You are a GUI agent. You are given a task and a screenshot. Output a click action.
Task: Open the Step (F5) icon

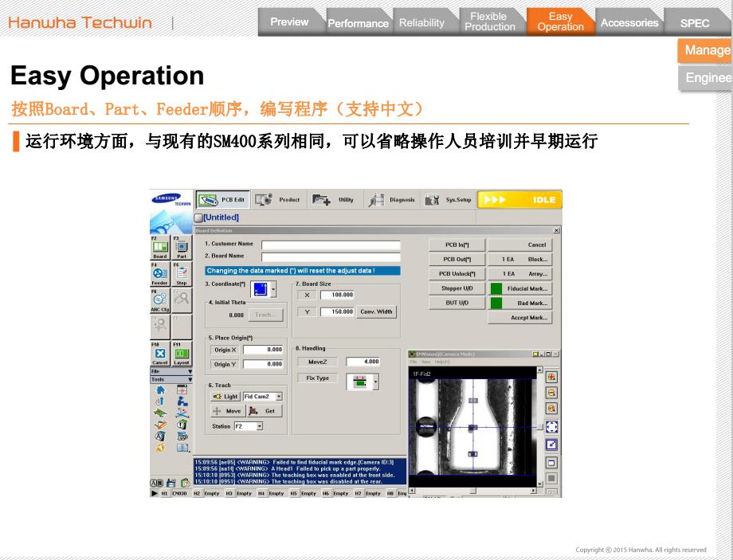181,273
